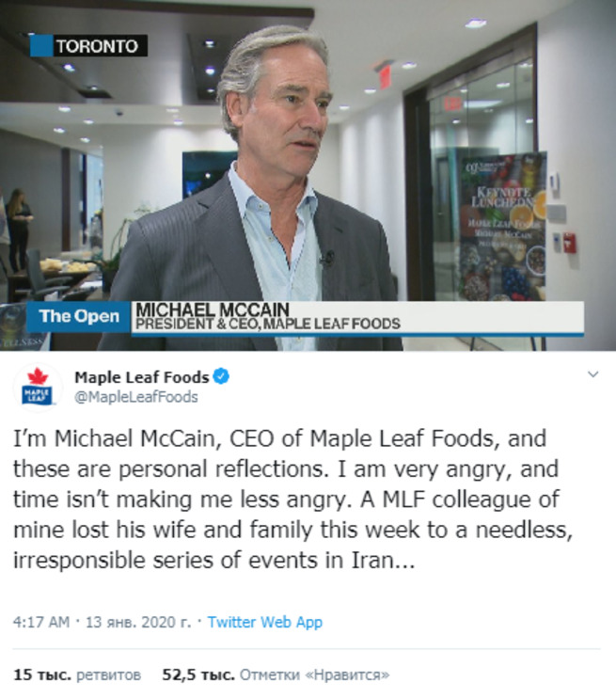The width and height of the screenshot is (616, 698).
Task: Click the Michael McCain name caption
Action: 213,309
